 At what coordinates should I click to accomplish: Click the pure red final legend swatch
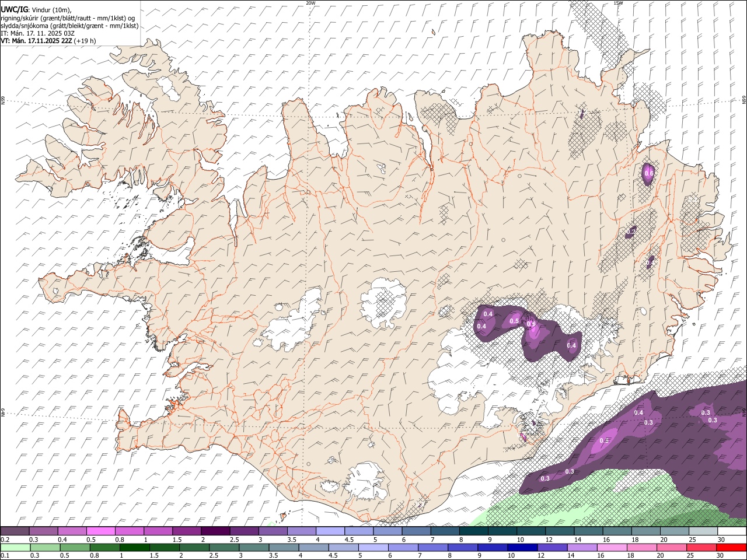tap(731, 548)
